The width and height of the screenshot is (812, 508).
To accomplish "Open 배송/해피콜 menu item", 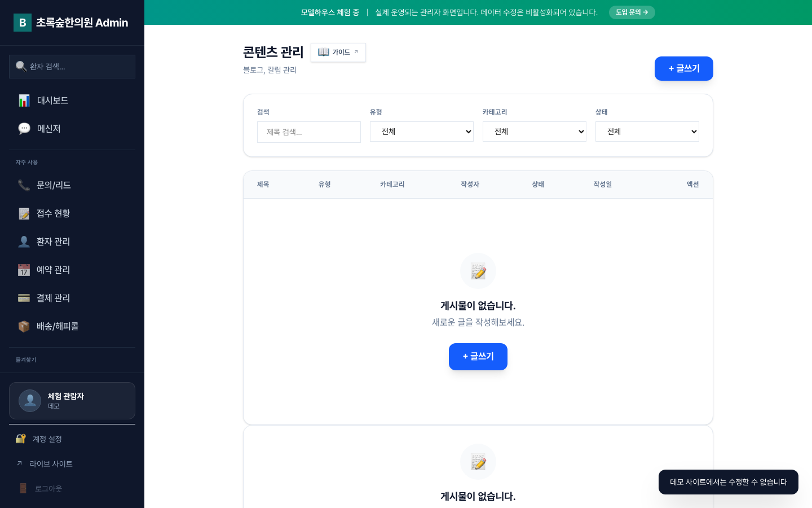I will tap(72, 326).
